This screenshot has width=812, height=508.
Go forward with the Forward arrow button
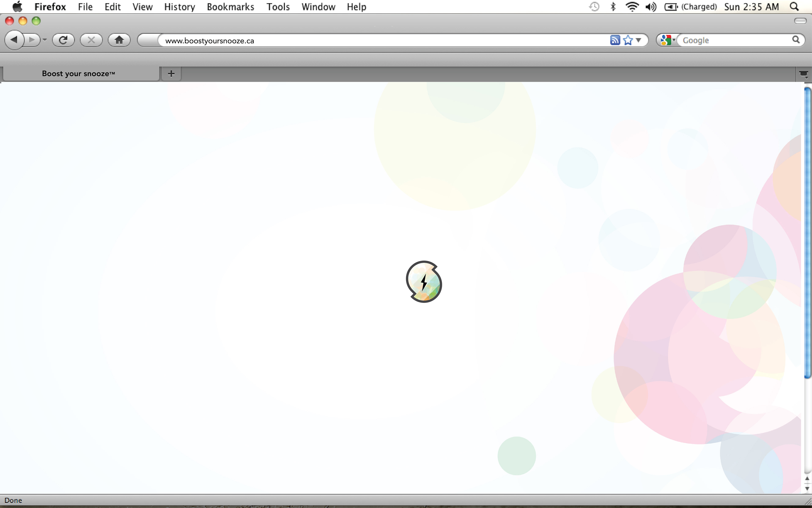click(x=32, y=40)
